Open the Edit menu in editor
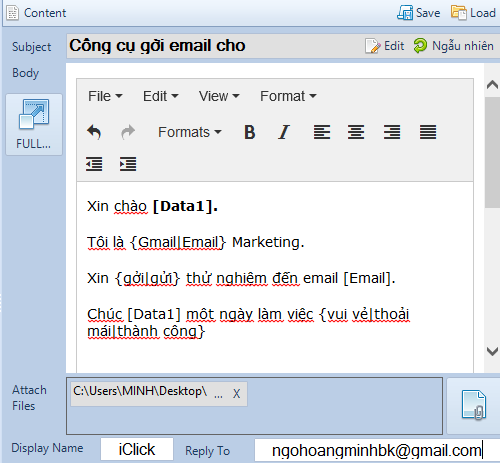This screenshot has width=500, height=463. 161,96
